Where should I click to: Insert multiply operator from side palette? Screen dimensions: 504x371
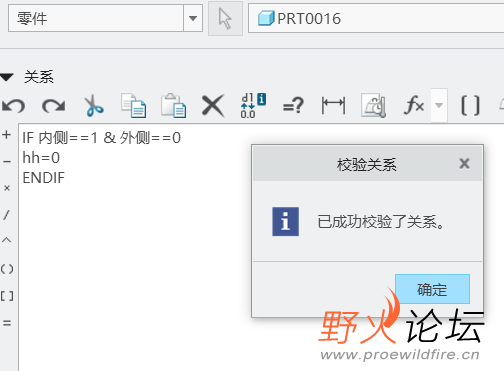(7, 188)
